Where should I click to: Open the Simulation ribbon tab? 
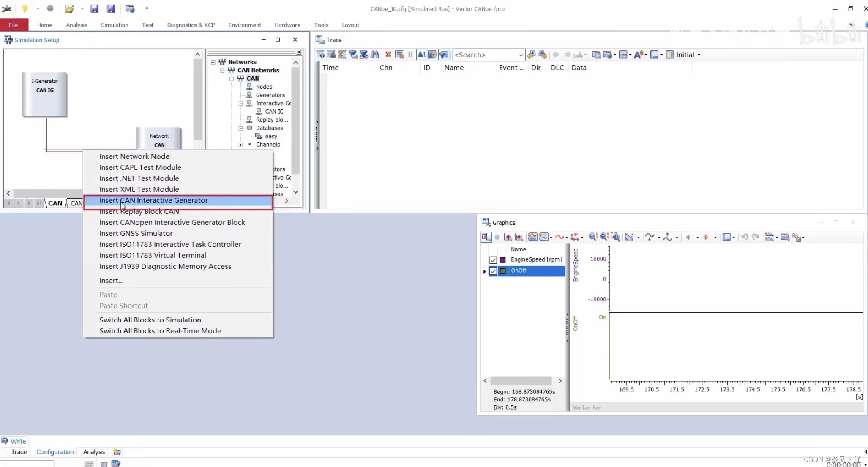click(x=114, y=25)
